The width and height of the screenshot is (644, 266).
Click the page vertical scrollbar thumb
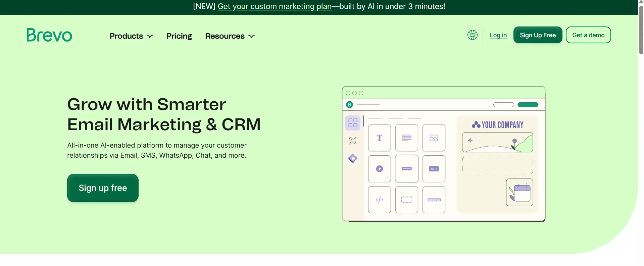641,30
